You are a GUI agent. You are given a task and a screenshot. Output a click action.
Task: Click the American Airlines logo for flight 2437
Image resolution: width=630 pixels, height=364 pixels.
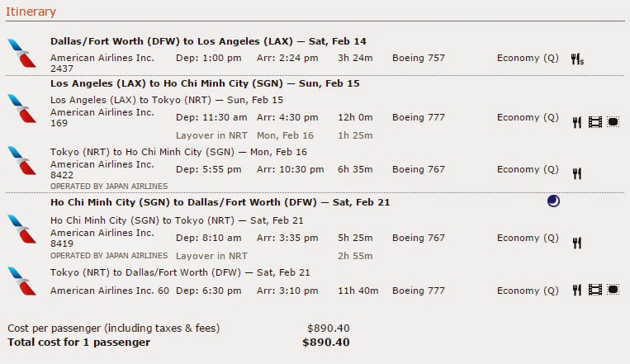[x=21, y=53]
